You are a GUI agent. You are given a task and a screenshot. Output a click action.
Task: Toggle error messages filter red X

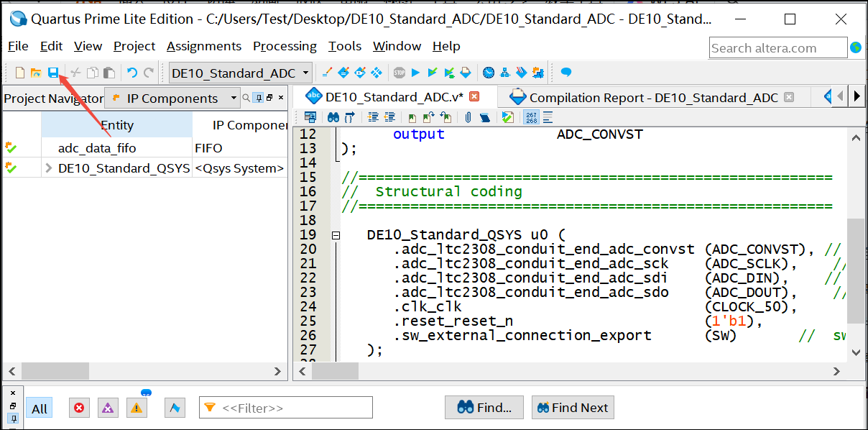79,408
